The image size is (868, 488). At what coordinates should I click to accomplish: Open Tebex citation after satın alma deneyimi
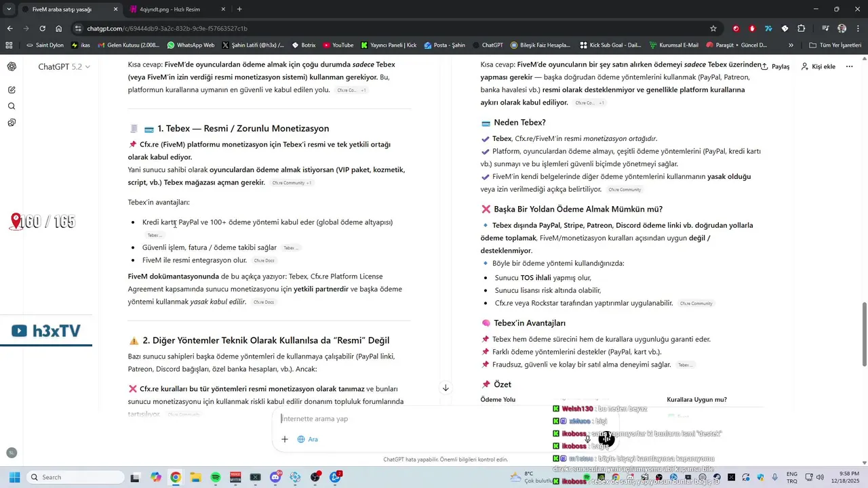point(686,365)
